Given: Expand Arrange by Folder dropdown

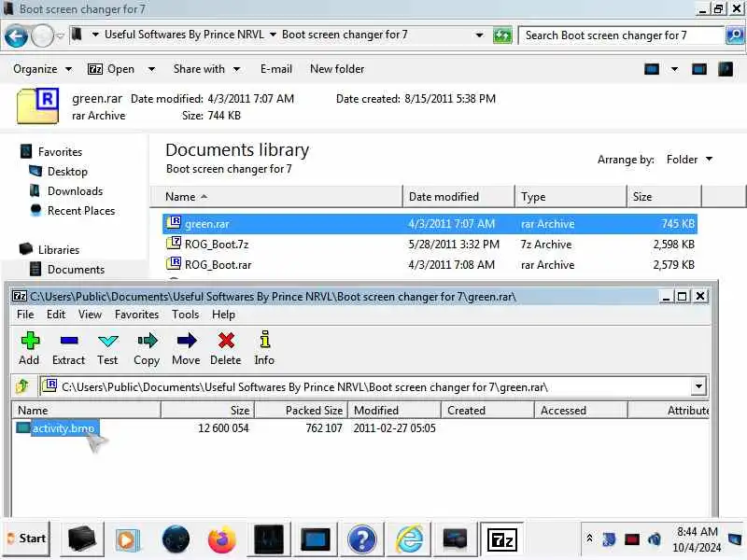Looking at the screenshot, I should [x=689, y=160].
